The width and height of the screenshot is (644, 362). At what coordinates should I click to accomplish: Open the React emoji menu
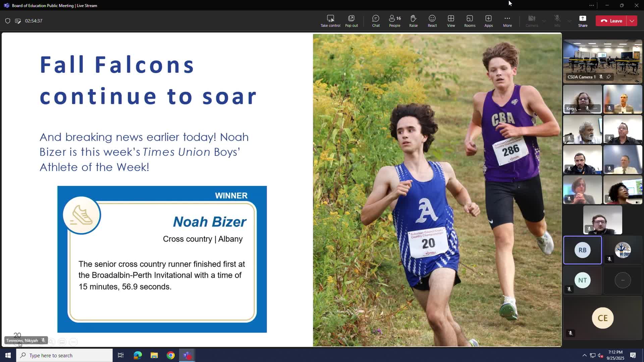coord(432,21)
